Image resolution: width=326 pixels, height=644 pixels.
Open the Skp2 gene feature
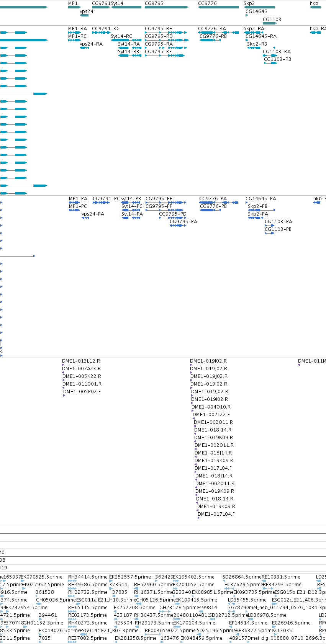pos(259,7)
